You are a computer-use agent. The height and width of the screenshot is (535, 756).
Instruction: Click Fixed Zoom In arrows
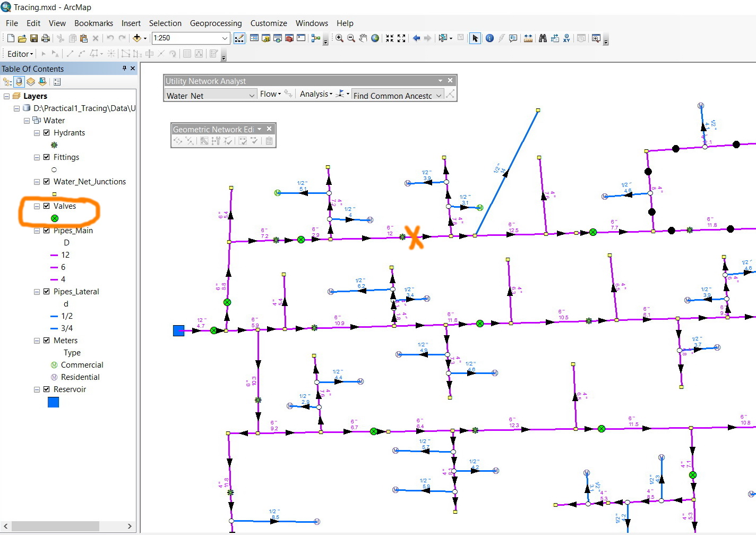pyautogui.click(x=390, y=38)
